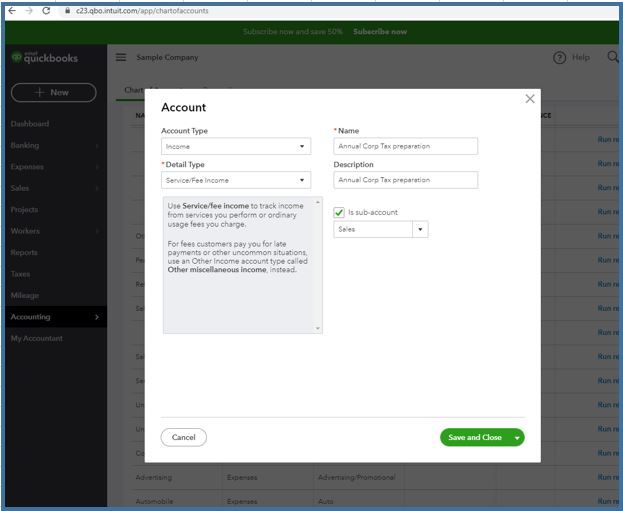Expand the Banking sidebar chevron
623x511 pixels.
97,145
